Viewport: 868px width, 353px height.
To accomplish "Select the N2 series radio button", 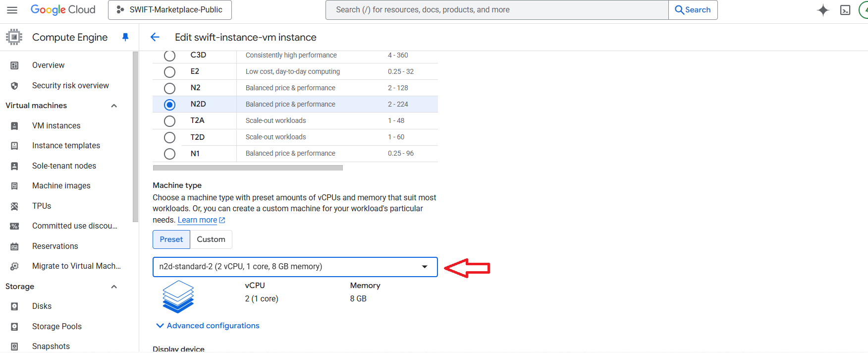I will (169, 88).
